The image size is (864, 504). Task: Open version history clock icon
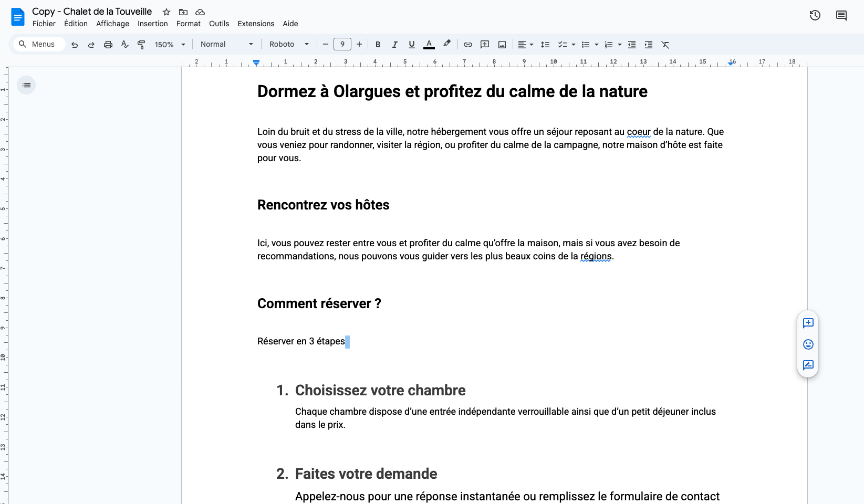[x=815, y=15]
